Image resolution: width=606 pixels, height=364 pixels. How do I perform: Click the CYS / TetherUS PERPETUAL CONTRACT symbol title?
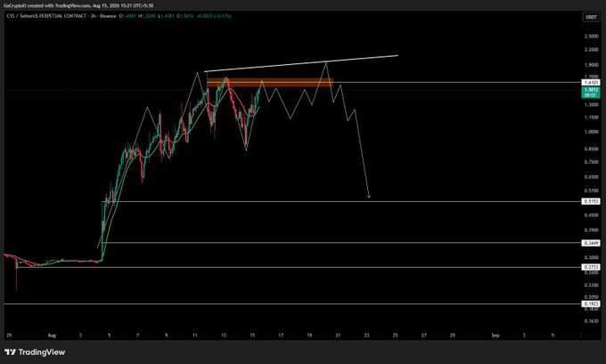(x=47, y=16)
